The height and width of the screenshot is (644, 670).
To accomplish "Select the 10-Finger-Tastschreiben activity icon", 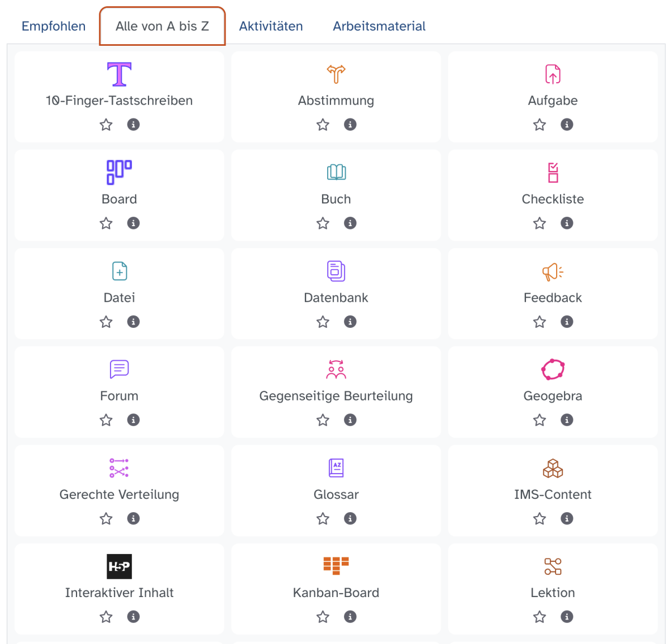I will click(x=119, y=74).
